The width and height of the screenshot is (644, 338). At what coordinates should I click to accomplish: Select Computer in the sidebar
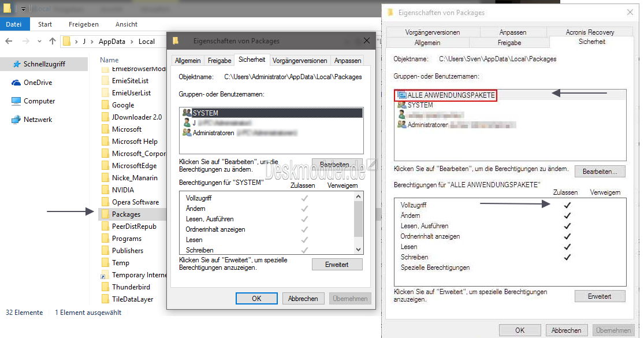click(x=39, y=101)
